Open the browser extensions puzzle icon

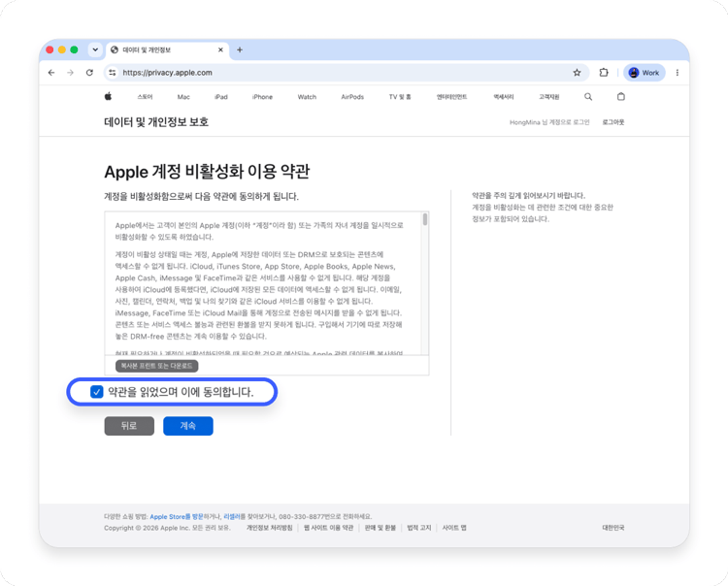click(604, 73)
